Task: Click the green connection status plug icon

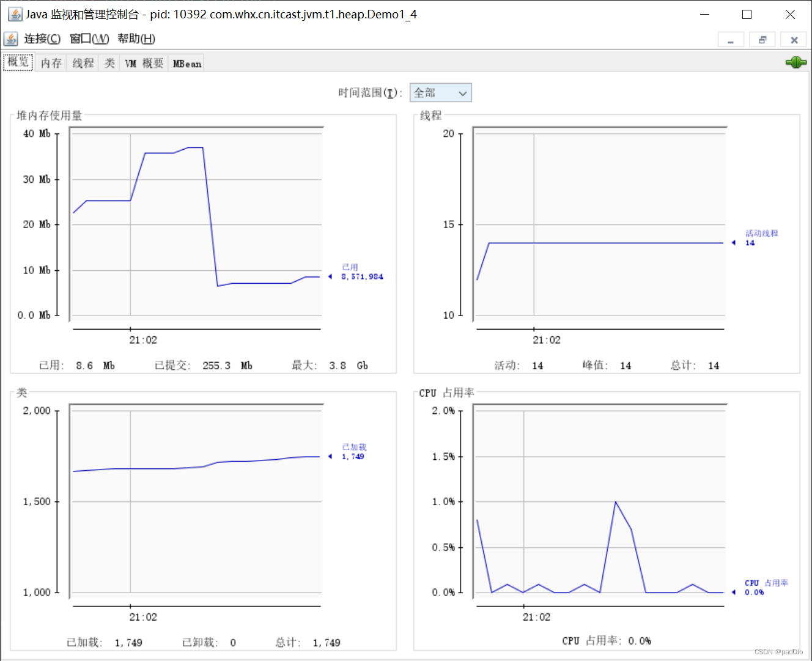Action: [795, 62]
